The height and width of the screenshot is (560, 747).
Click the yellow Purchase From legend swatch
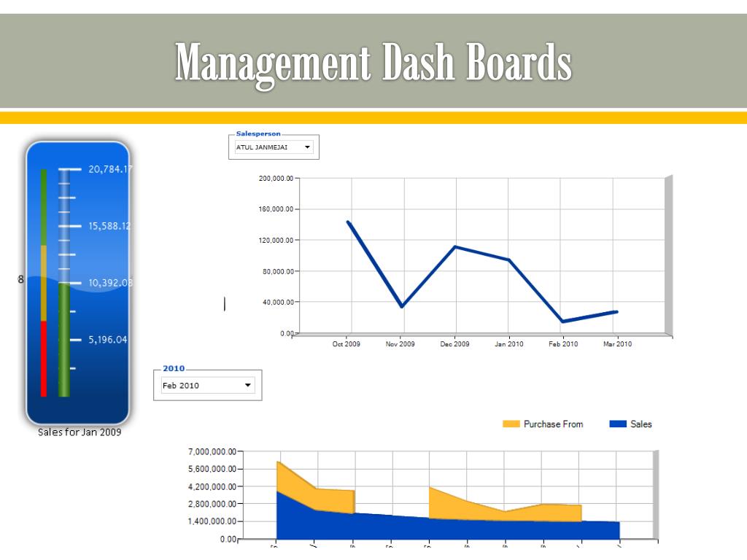[x=511, y=424]
